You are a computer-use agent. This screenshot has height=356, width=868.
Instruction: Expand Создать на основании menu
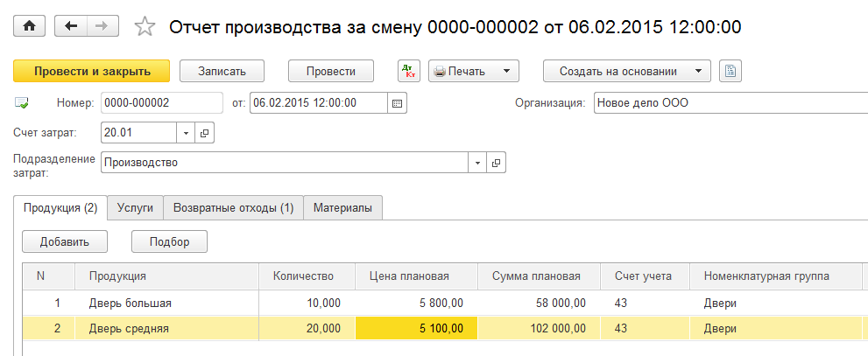tap(697, 71)
